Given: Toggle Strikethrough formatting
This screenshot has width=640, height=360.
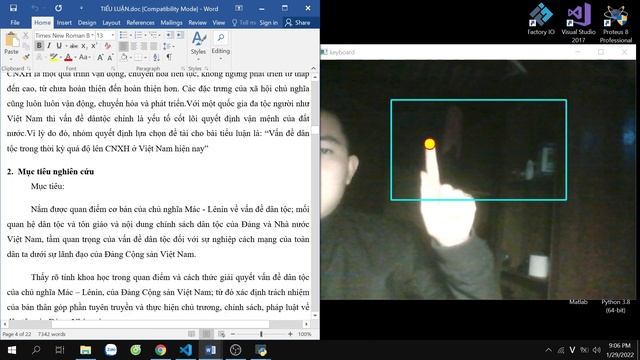Looking at the screenshot, I should (x=74, y=46).
